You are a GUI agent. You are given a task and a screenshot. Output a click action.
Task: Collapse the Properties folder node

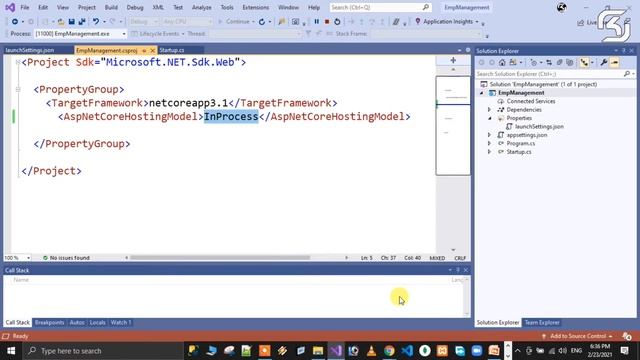(489, 118)
